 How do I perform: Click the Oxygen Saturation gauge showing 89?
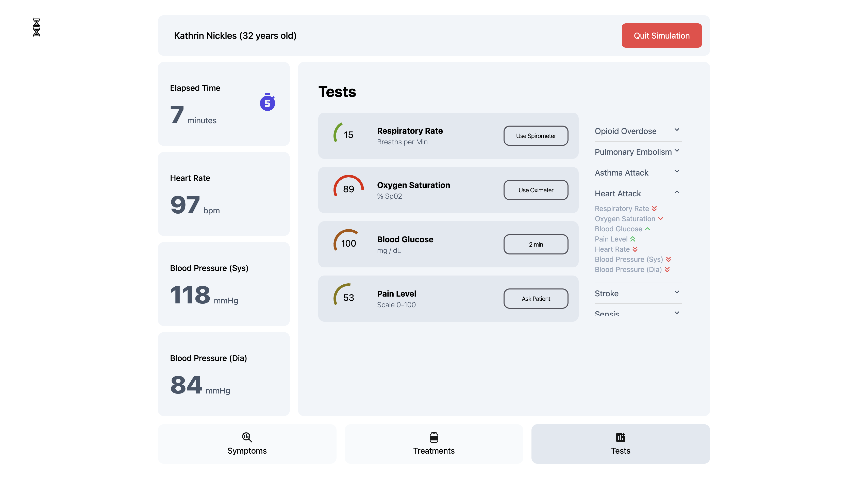click(x=348, y=189)
